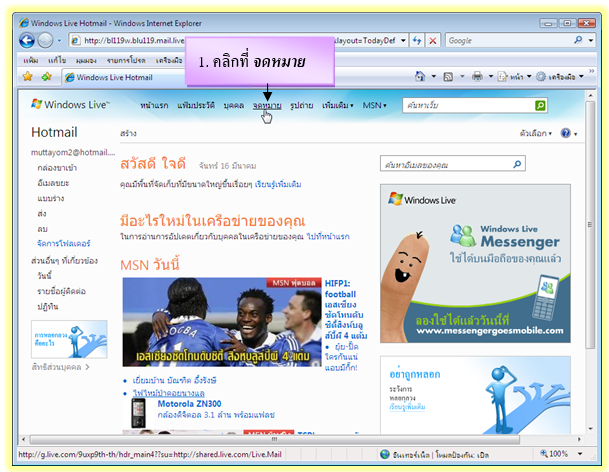Open รายชื่อผู้ติดต่อ (Contacts) in sidebar
Viewport: 609px width, 472px height.
click(61, 291)
